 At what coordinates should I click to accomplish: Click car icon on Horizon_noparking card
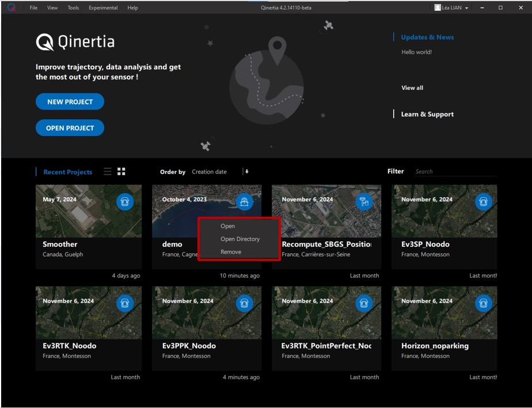click(484, 303)
